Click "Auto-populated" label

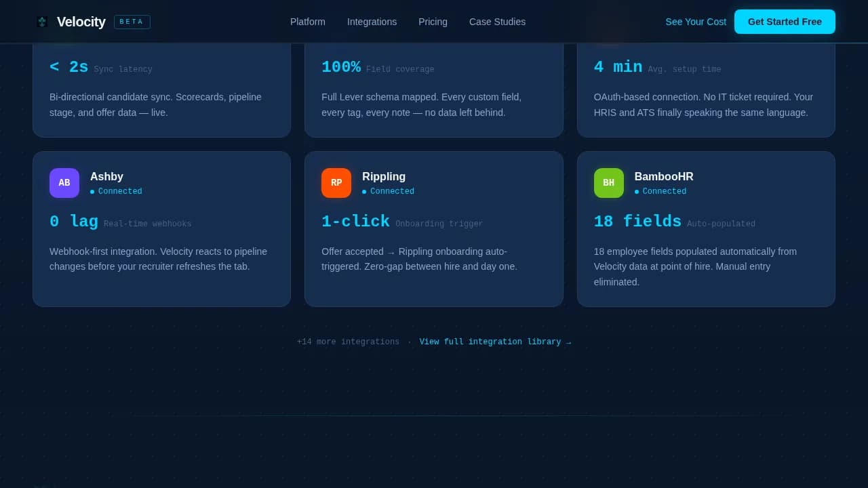721,224
